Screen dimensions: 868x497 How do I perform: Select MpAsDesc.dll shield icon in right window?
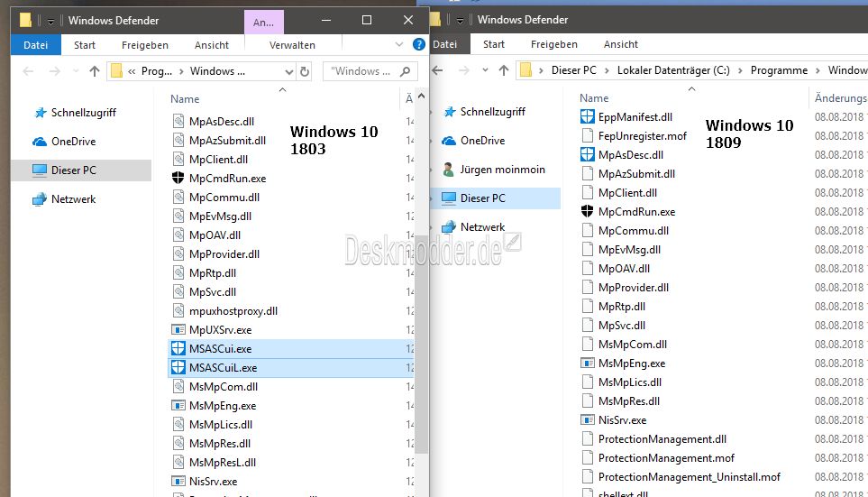point(588,154)
